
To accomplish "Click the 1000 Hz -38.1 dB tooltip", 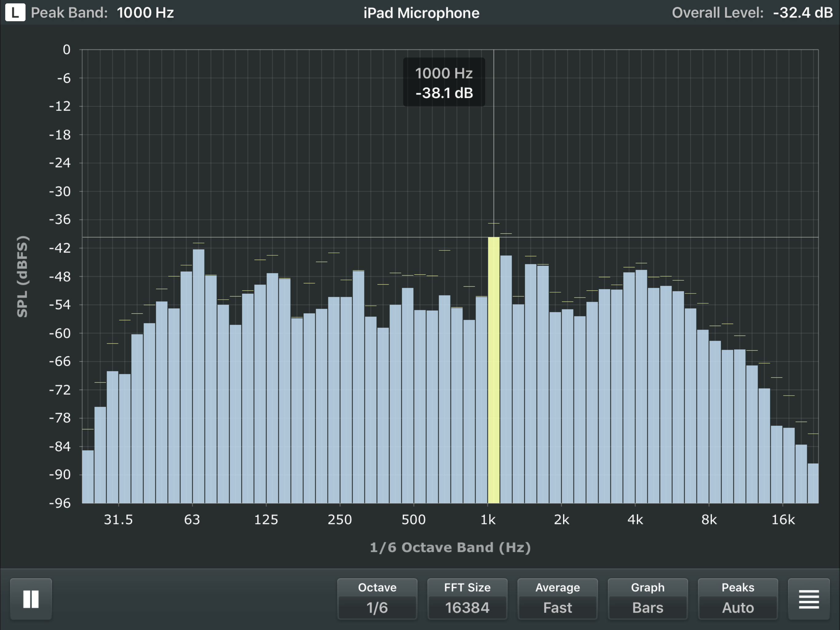I will pyautogui.click(x=444, y=82).
